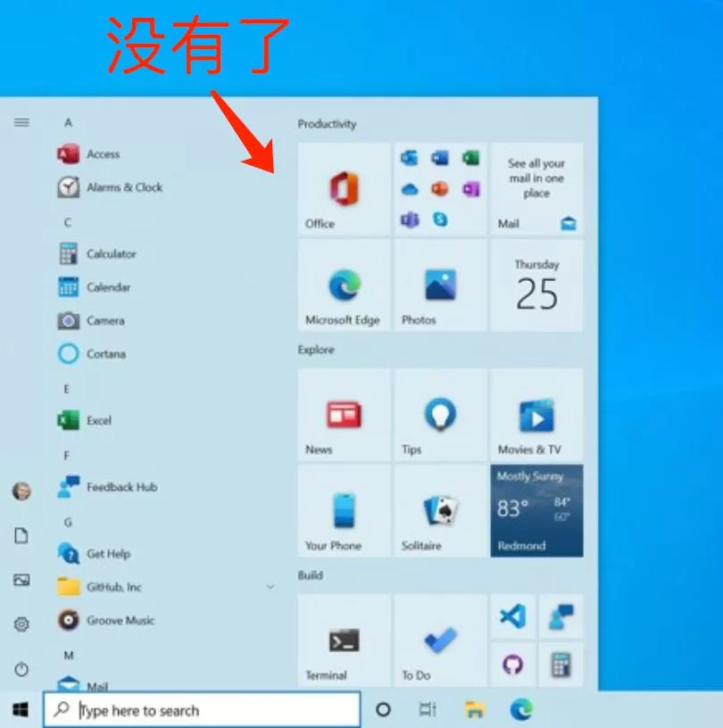Expand the hamburger menu at top
The image size is (723, 728).
[21, 122]
